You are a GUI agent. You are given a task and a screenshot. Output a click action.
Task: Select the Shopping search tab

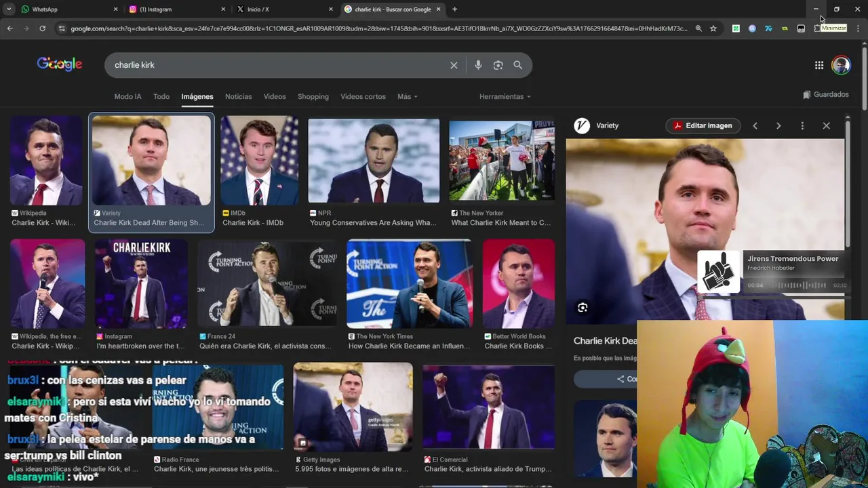click(313, 96)
